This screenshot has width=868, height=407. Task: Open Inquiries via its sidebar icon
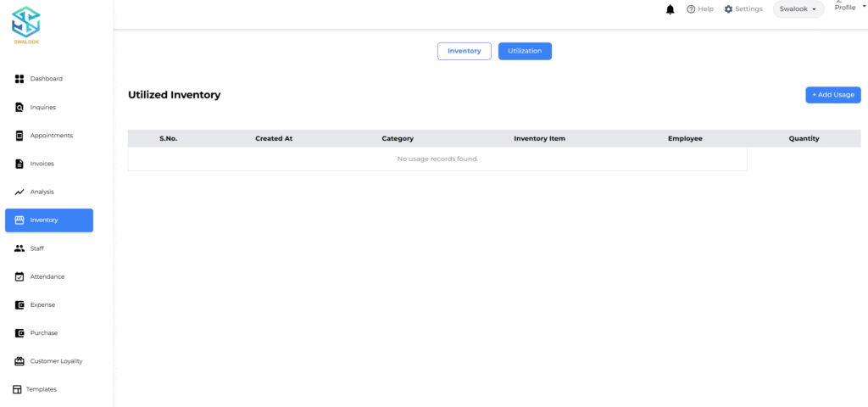tap(19, 108)
